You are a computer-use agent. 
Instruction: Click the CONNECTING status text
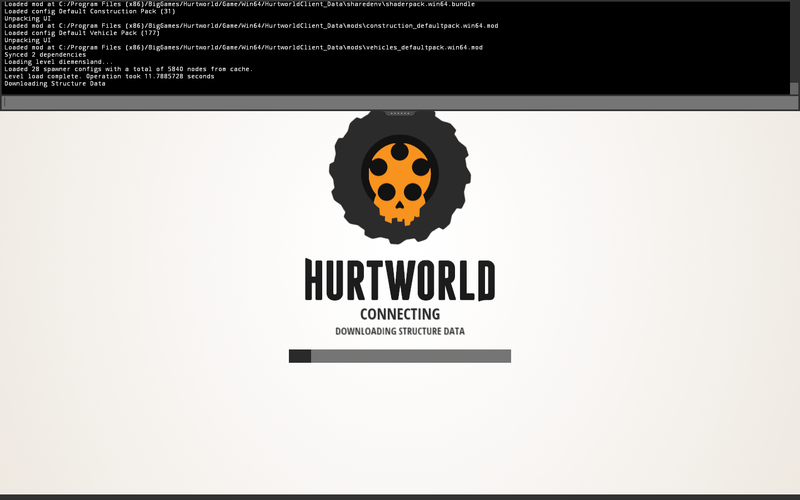[x=400, y=314]
